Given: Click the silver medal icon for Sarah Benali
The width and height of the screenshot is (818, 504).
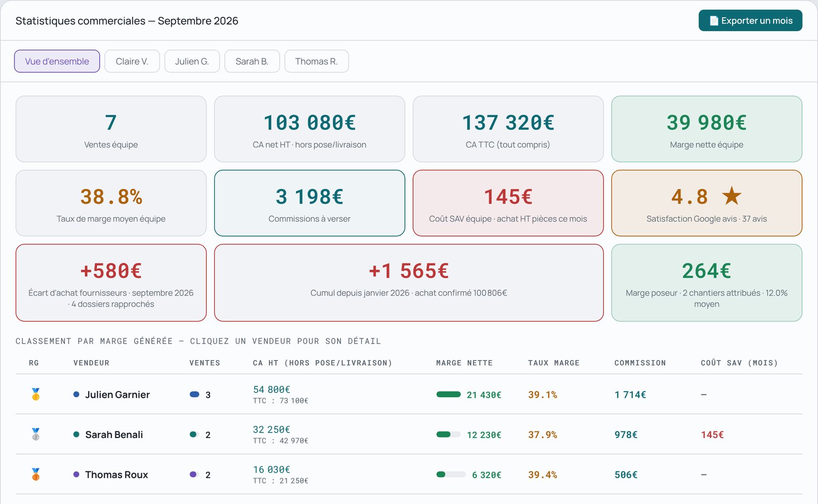Looking at the screenshot, I should click(x=36, y=434).
